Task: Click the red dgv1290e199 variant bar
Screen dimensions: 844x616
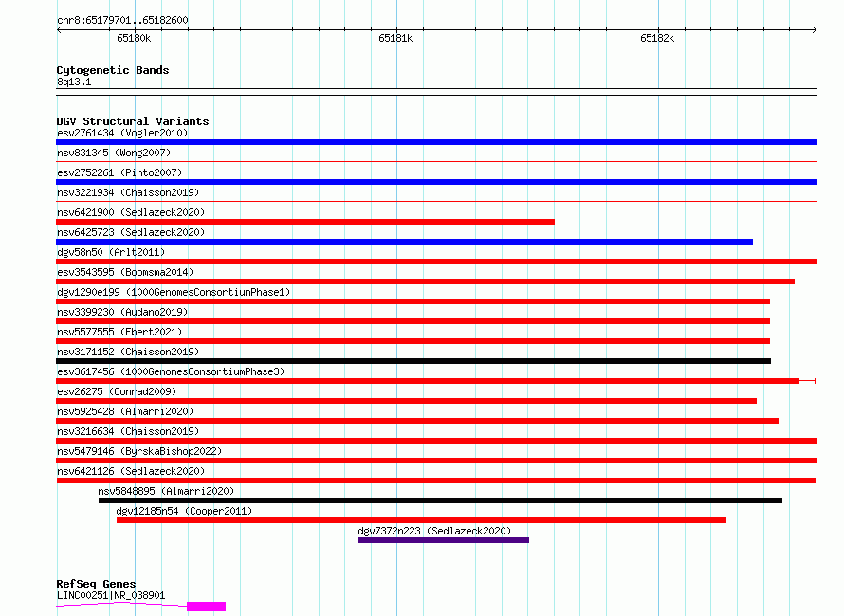Action: (413, 301)
